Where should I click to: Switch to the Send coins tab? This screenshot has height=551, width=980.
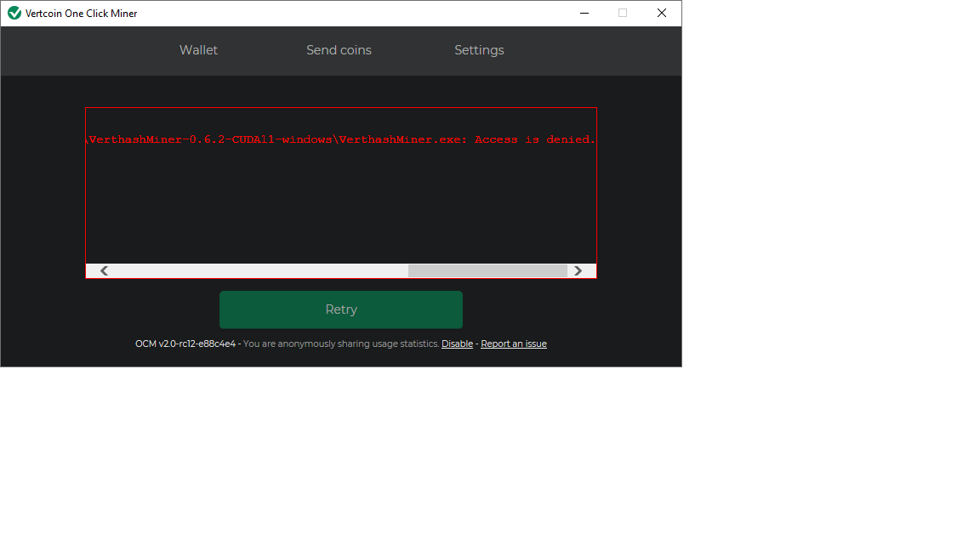pyautogui.click(x=339, y=50)
